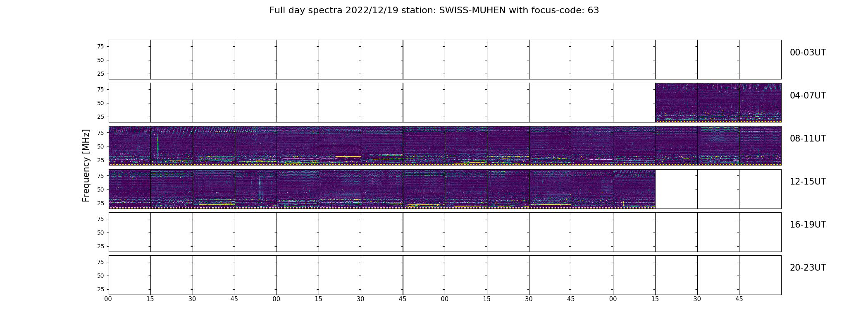Viewport: 868px width, 331px height.
Task: Select last colored spectrogram panel in 12-15UT row
Action: click(634, 189)
